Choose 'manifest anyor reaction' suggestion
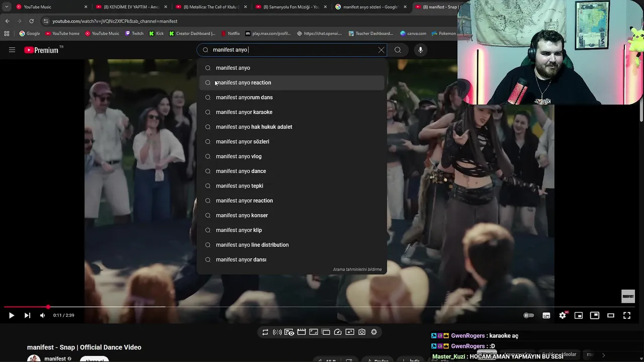This screenshot has height=362, width=644. click(292, 201)
